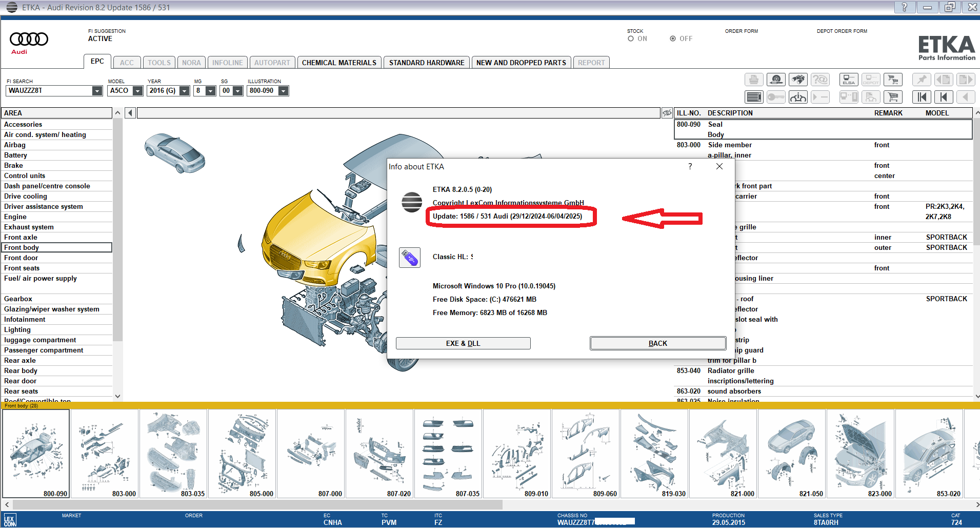Select thumbnail 807-035

click(x=448, y=454)
